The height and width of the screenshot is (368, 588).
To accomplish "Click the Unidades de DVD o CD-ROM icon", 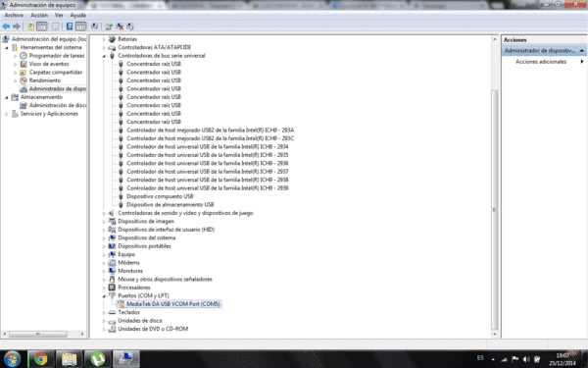I will click(x=112, y=329).
